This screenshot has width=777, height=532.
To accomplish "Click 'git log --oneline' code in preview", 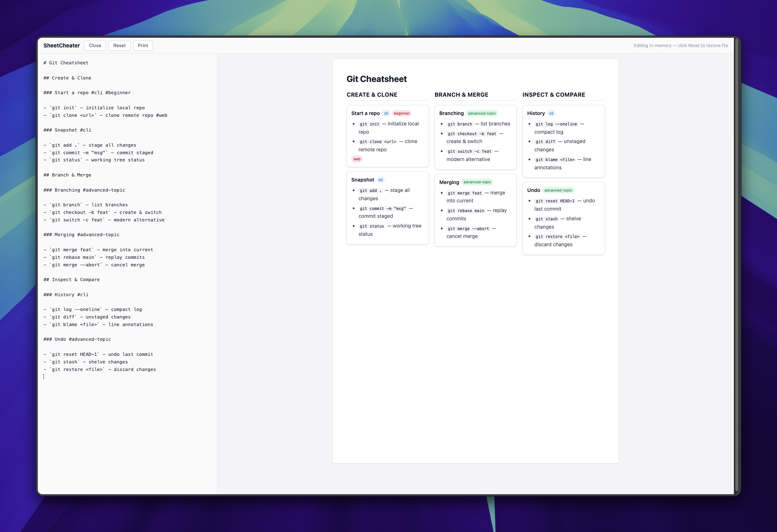I will (x=556, y=124).
